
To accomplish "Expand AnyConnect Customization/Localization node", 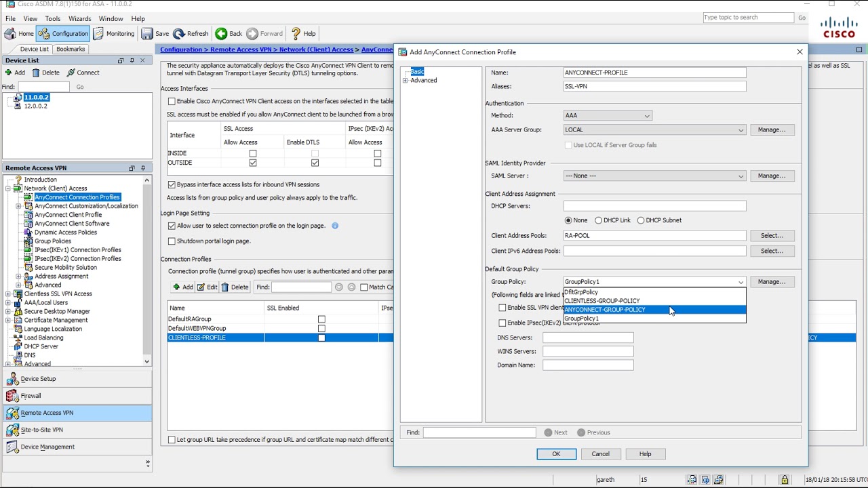I will [19, 206].
